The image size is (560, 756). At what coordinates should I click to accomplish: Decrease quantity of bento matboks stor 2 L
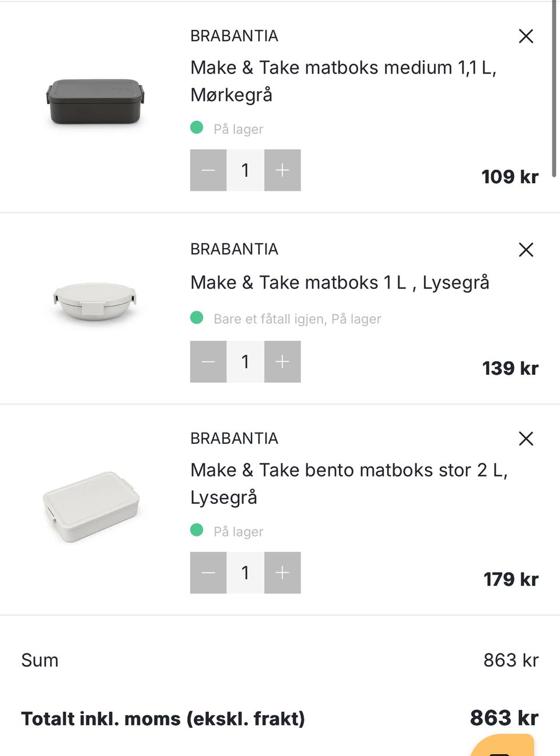(208, 573)
